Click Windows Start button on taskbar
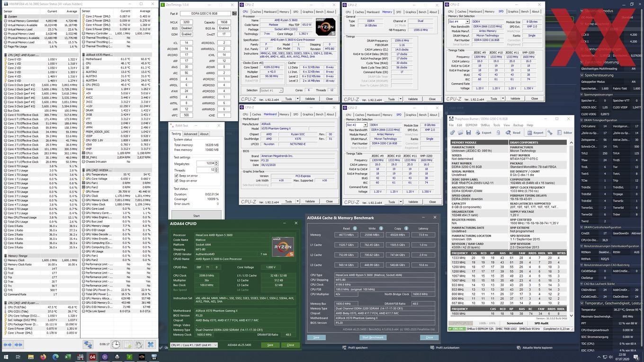The width and height of the screenshot is (644, 362). pos(6,357)
